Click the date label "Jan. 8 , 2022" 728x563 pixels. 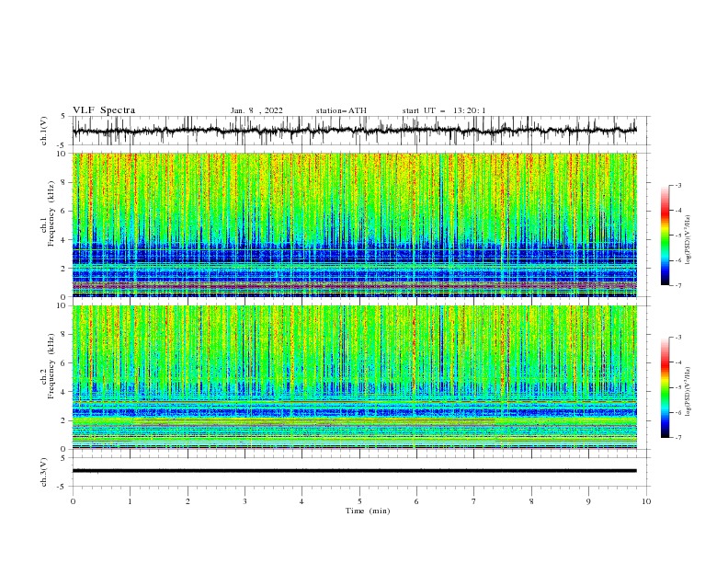tap(256, 110)
